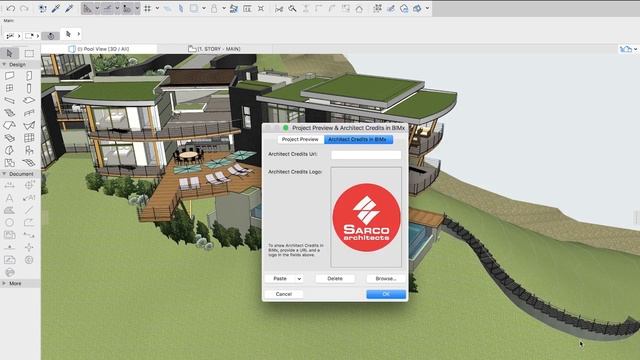
Task: Open the lock icon dropdown arrow
Action: tap(224, 8)
